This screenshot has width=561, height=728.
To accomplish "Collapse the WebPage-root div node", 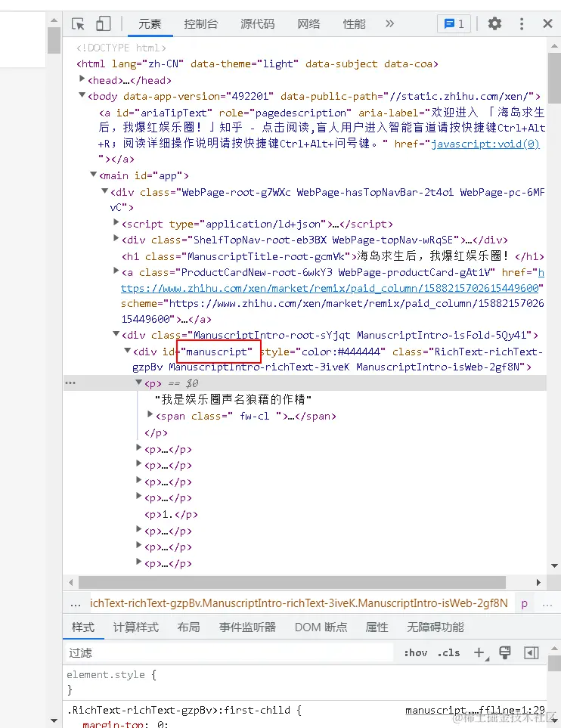I will coord(105,191).
